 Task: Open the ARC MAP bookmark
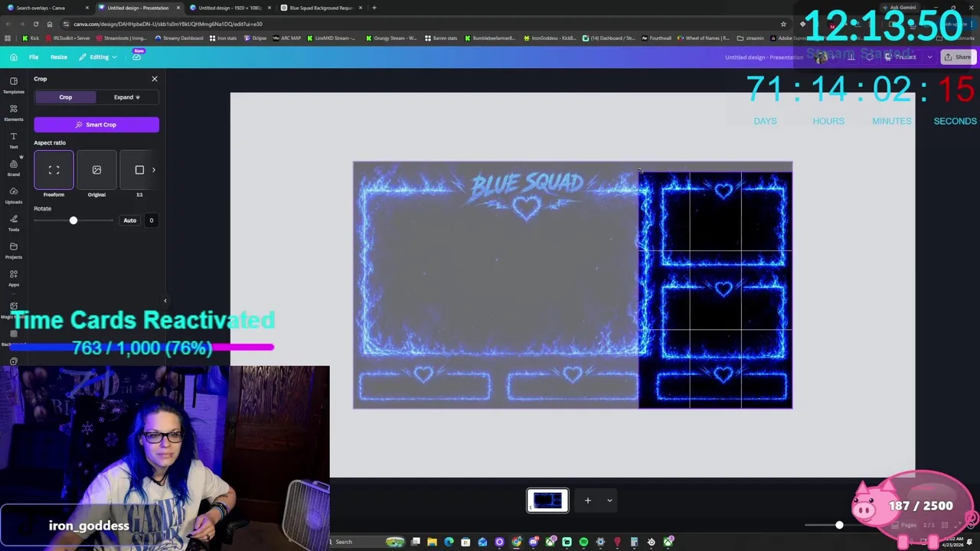point(287,38)
